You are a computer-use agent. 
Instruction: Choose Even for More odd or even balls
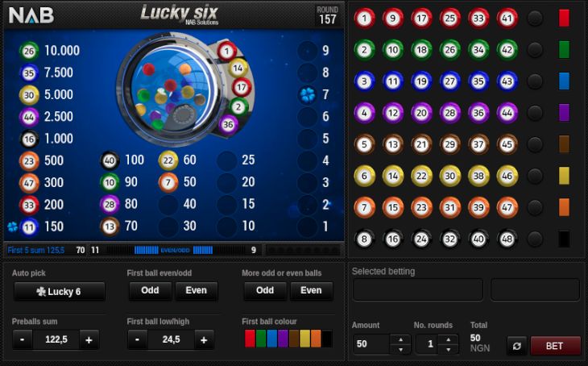(311, 290)
